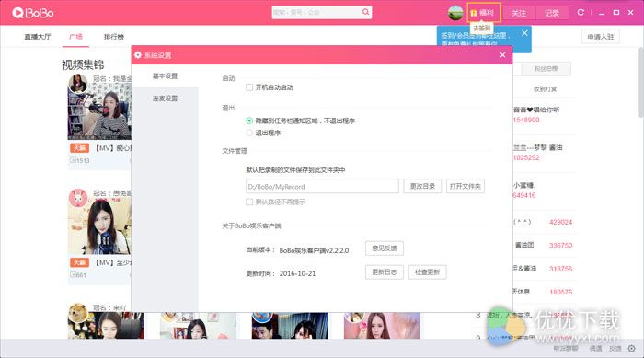Click the 更改目录 button

(422, 186)
